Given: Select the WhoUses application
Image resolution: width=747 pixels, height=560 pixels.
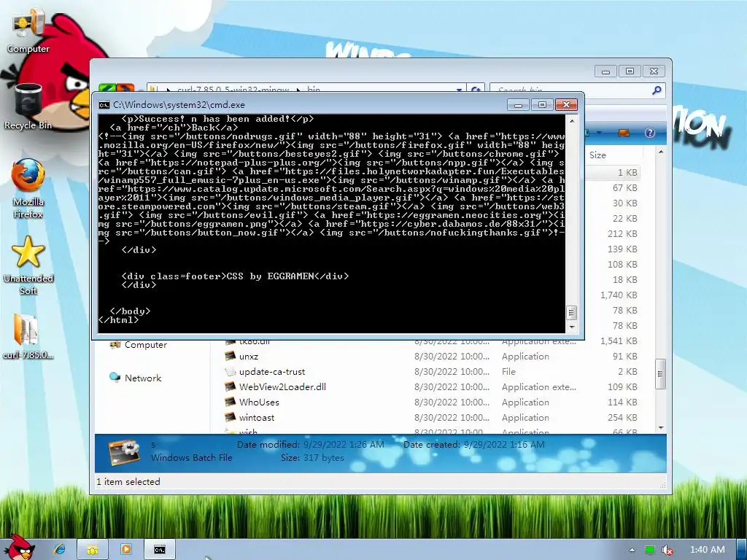Looking at the screenshot, I should point(259,402).
